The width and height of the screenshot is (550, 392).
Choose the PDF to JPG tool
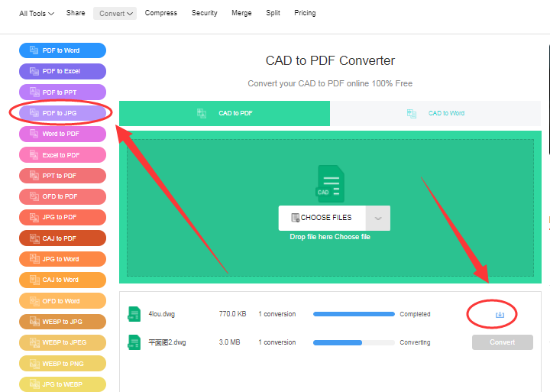pos(63,113)
